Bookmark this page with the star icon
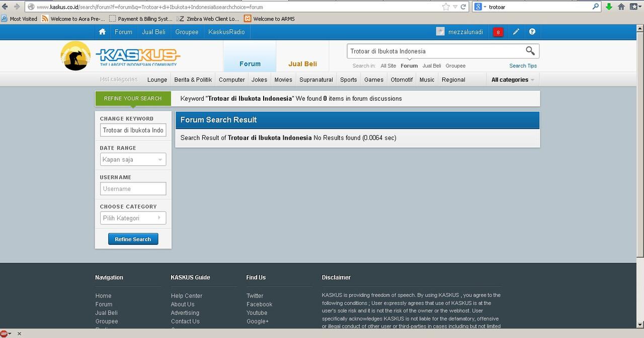644x338 pixels. click(x=446, y=7)
